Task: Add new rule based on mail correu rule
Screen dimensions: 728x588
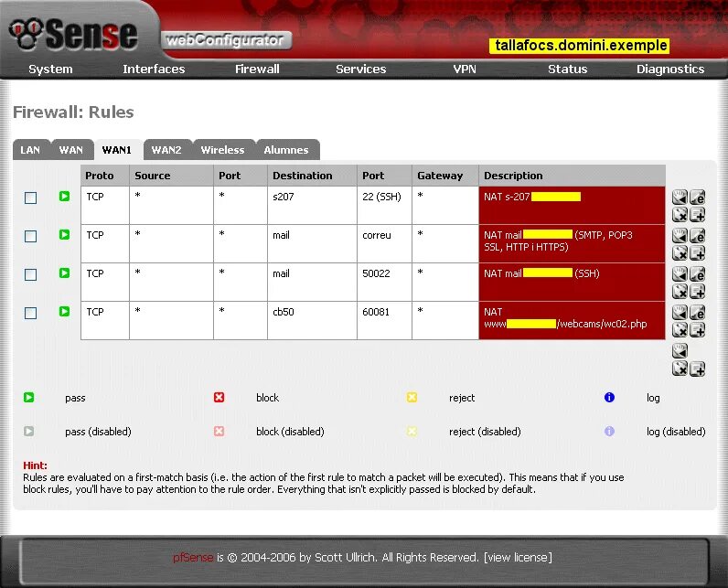Action: pyautogui.click(x=697, y=253)
